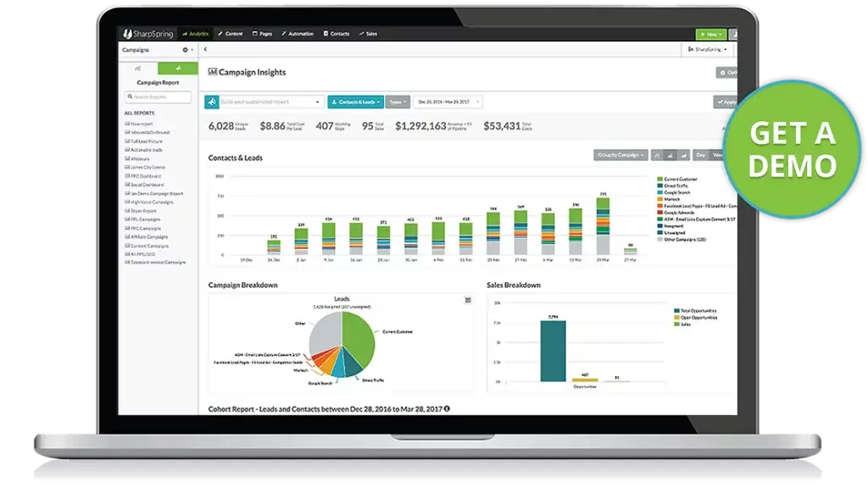Toggle Google Adwords legend entry
This screenshot has height=488, width=868.
click(x=676, y=213)
